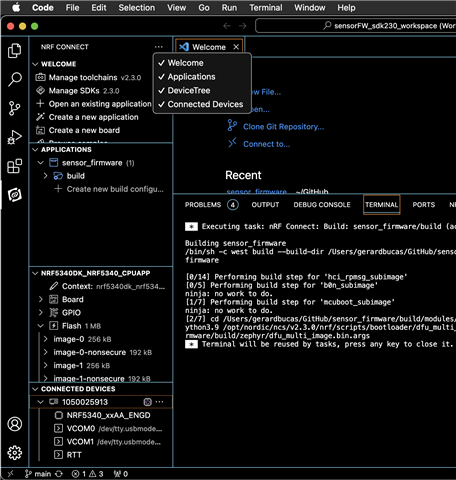Click the wand icon for Create a new application
This screenshot has height=480, width=456.
pyautogui.click(x=40, y=117)
